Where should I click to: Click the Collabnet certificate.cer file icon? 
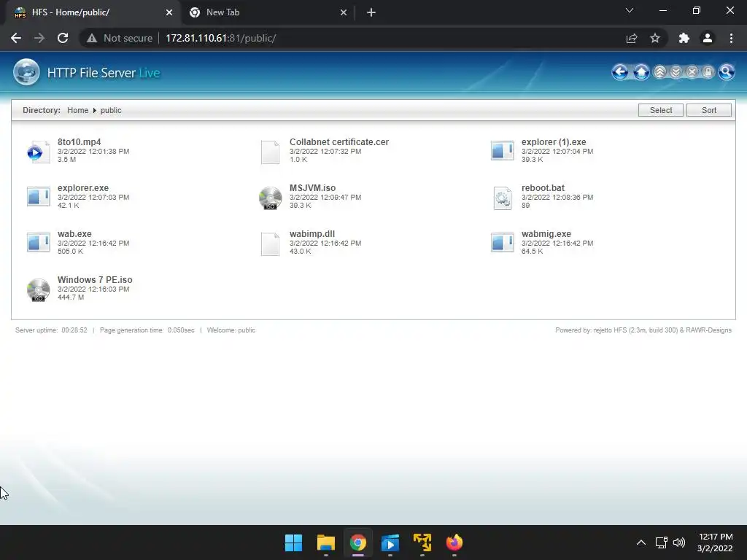[x=270, y=152]
